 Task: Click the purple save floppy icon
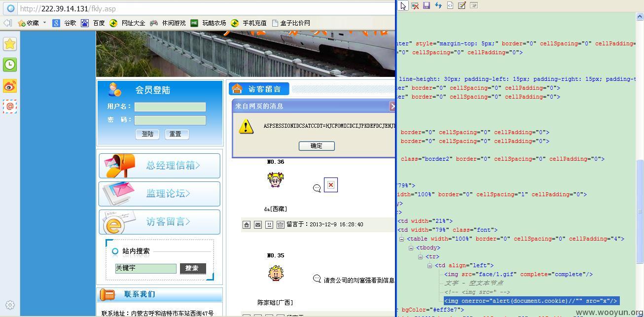click(427, 5)
